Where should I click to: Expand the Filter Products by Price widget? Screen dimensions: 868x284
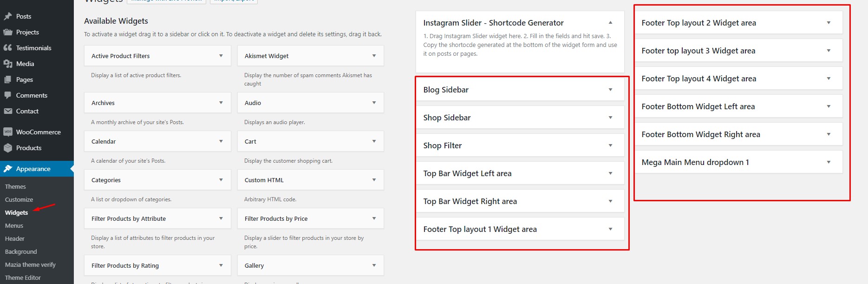[x=374, y=218]
